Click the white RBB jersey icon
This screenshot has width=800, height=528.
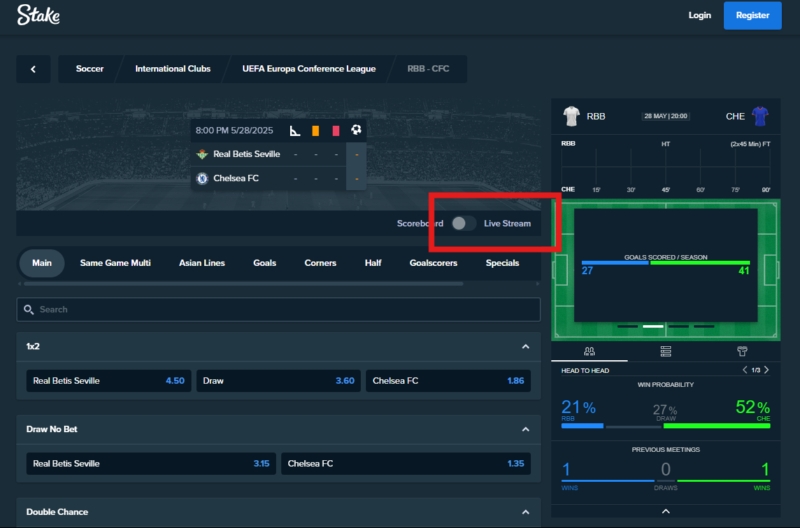pyautogui.click(x=571, y=116)
